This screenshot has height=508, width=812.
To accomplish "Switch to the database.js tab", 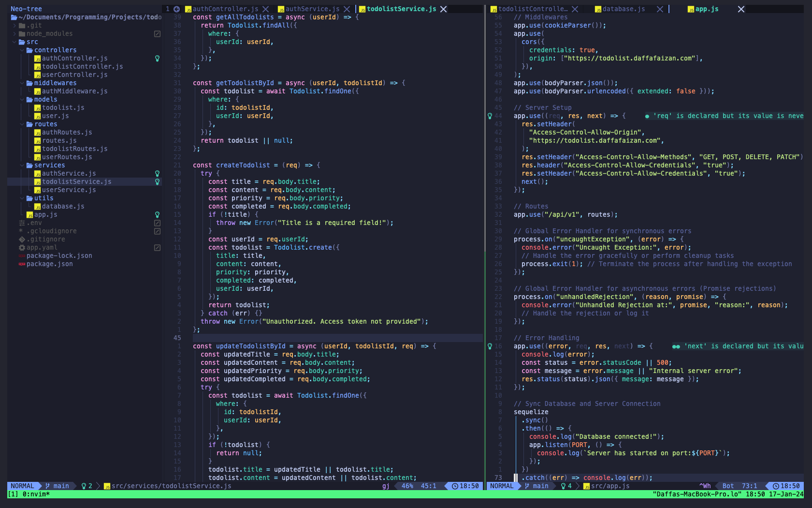I will click(x=624, y=9).
